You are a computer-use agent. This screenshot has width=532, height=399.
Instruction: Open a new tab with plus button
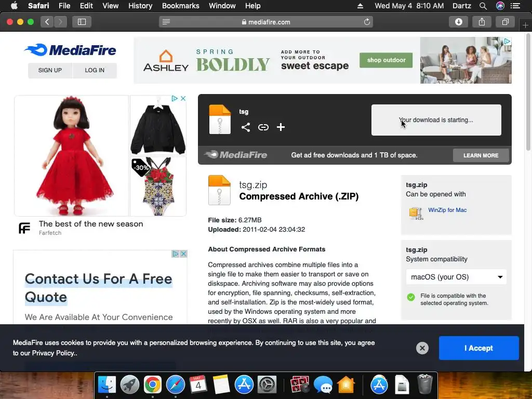(x=525, y=25)
